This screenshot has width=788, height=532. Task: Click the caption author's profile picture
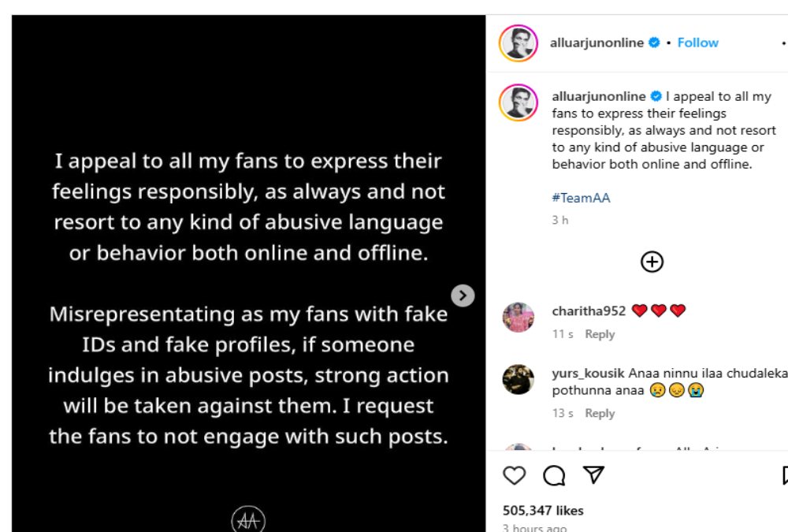pyautogui.click(x=518, y=102)
